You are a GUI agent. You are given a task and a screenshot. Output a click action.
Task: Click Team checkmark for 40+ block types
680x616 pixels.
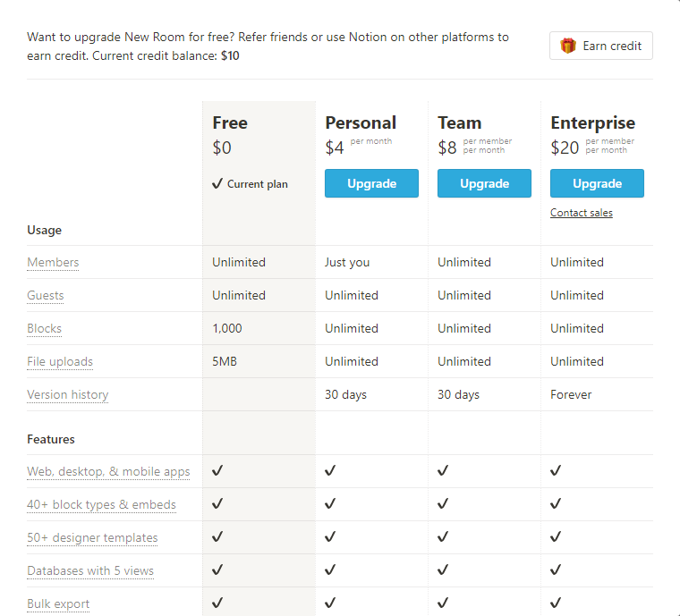pos(443,504)
